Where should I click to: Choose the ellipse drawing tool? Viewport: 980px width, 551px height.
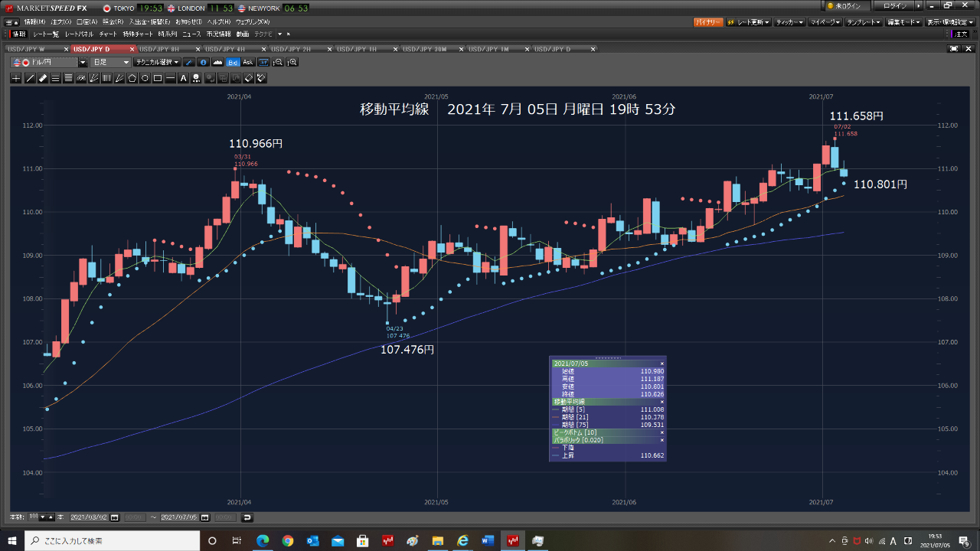tap(145, 78)
